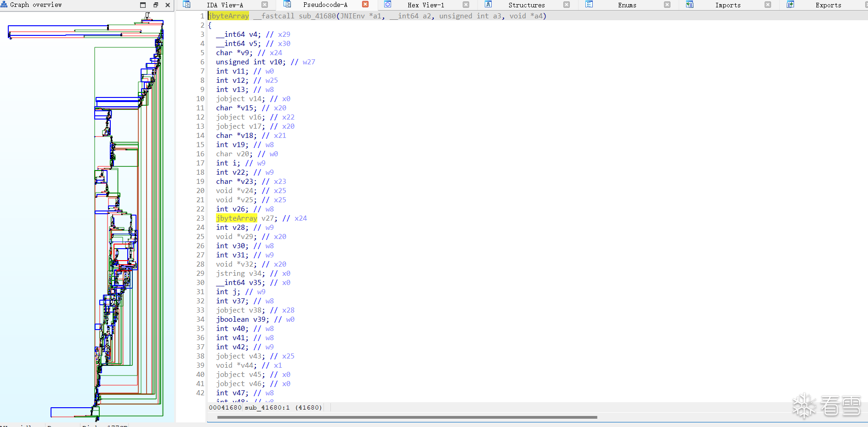Close the IDA View-A tab
The image size is (868, 427).
(x=265, y=5)
